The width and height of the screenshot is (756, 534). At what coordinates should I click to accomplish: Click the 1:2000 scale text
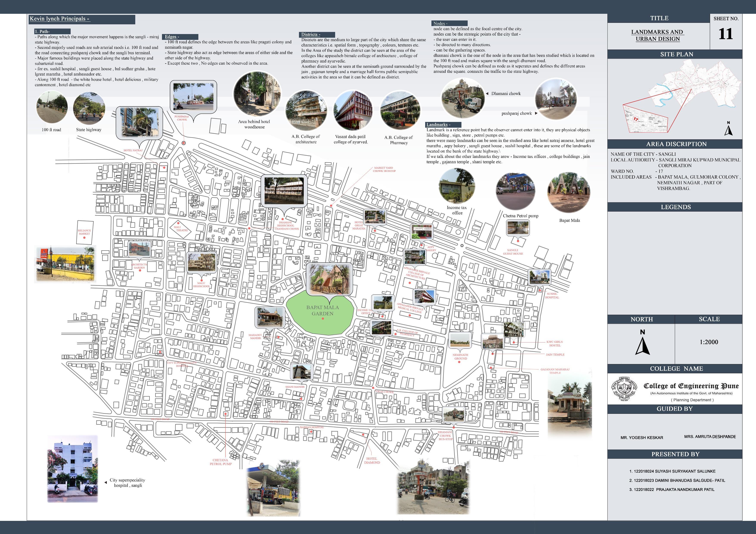click(709, 342)
